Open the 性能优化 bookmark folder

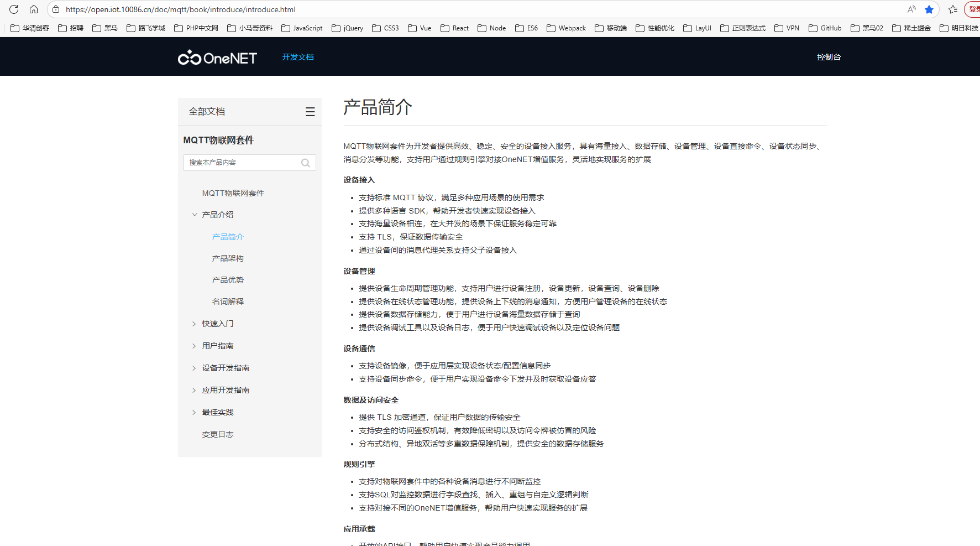(x=655, y=28)
